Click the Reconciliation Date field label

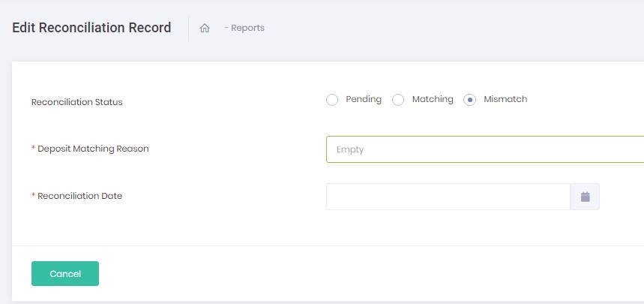[x=79, y=196]
